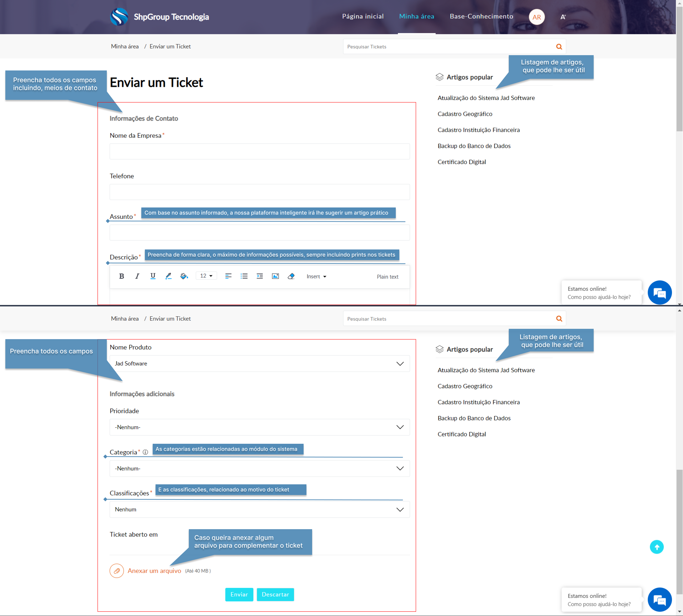This screenshot has width=683, height=616.
Task: Expand the Categoria dropdown
Action: click(259, 468)
